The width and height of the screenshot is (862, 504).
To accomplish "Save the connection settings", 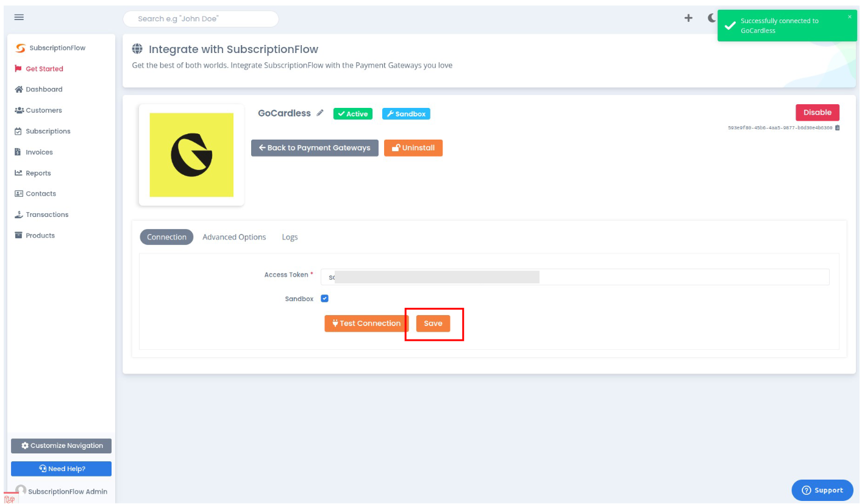I will pyautogui.click(x=433, y=324).
